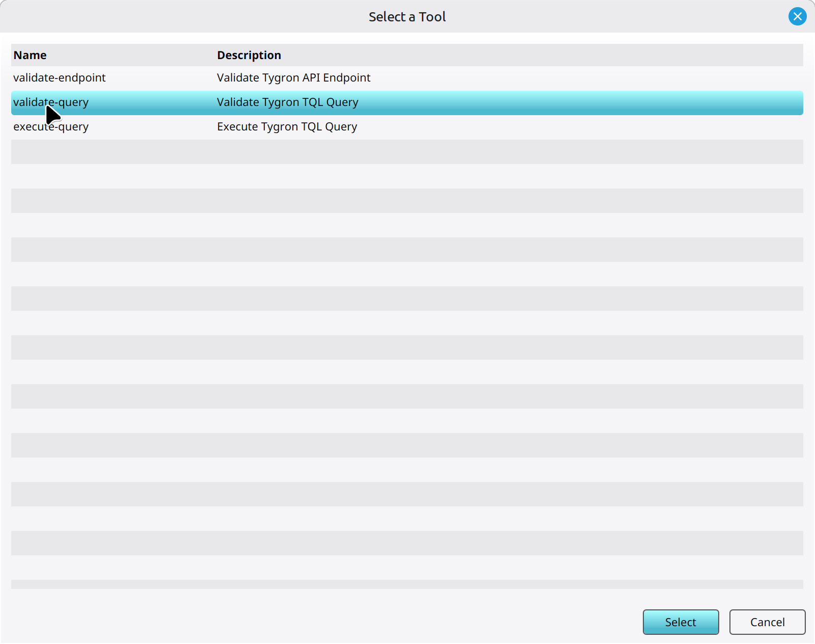Screen dimensions: 815x644
Task: Dismiss dialog with the Cancel button
Action: coord(767,622)
